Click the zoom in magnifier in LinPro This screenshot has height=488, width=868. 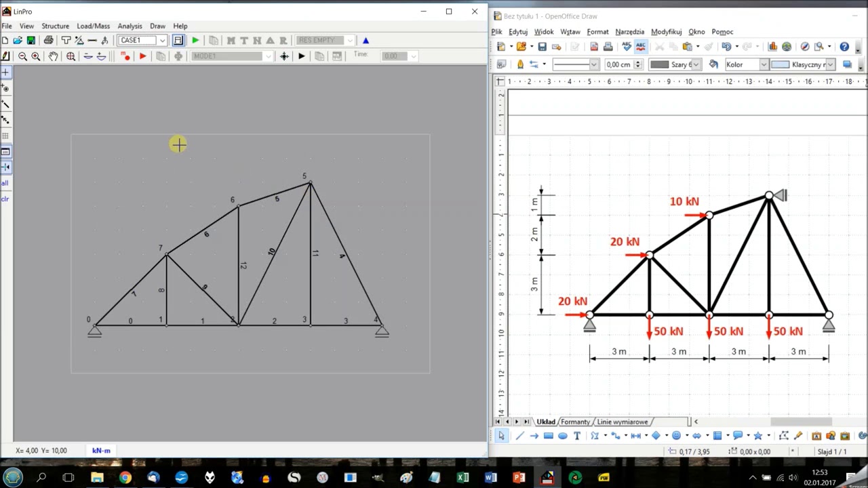[x=36, y=57]
